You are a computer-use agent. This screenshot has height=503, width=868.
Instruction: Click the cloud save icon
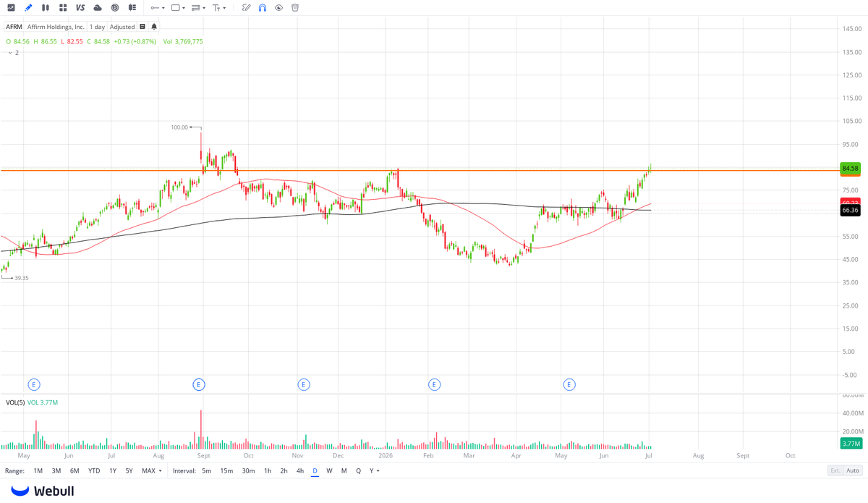[x=98, y=8]
